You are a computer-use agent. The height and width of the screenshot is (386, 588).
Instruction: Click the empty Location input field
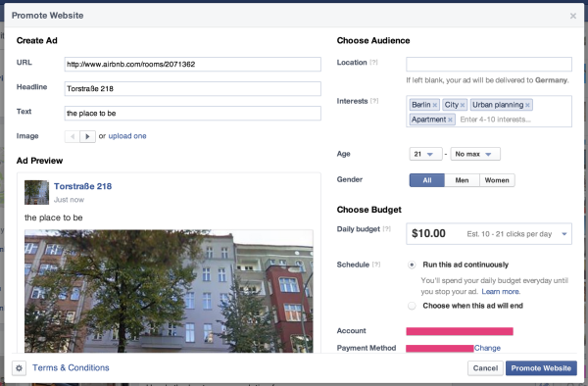coord(489,64)
